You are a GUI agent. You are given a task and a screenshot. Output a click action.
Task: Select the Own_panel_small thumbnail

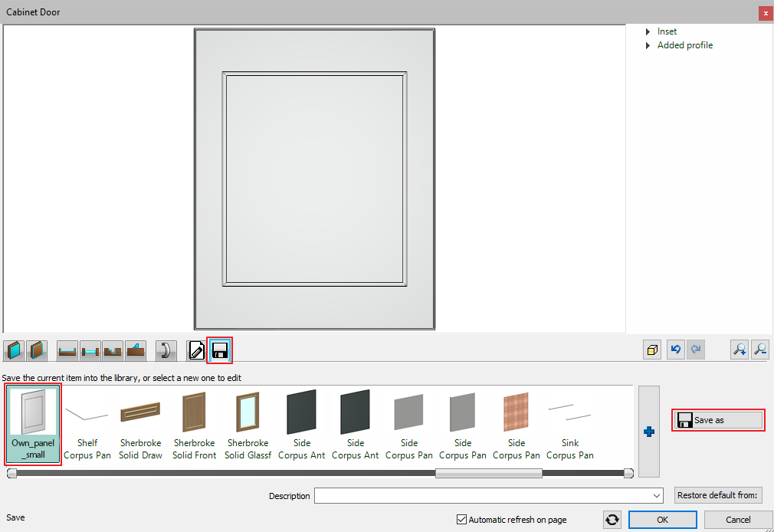click(33, 424)
